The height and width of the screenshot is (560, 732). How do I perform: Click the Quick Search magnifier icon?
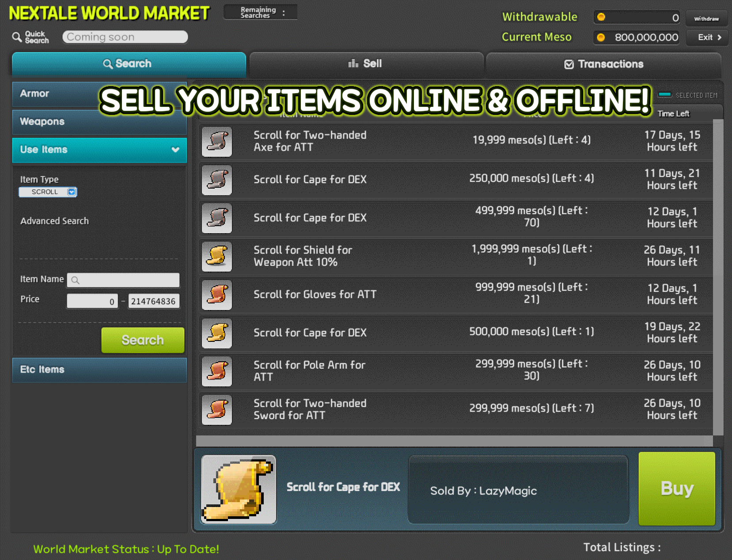(x=17, y=37)
